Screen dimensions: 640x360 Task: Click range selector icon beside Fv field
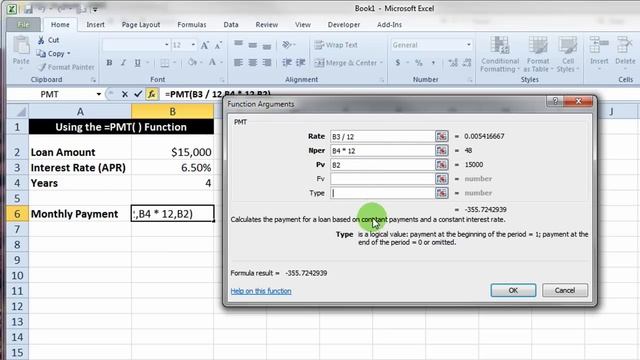(442, 179)
